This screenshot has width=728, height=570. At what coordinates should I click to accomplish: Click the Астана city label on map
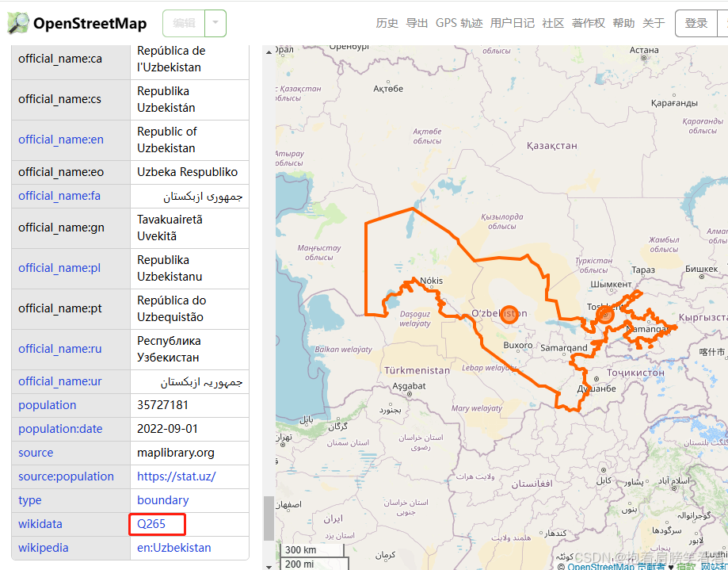pyautogui.click(x=644, y=50)
